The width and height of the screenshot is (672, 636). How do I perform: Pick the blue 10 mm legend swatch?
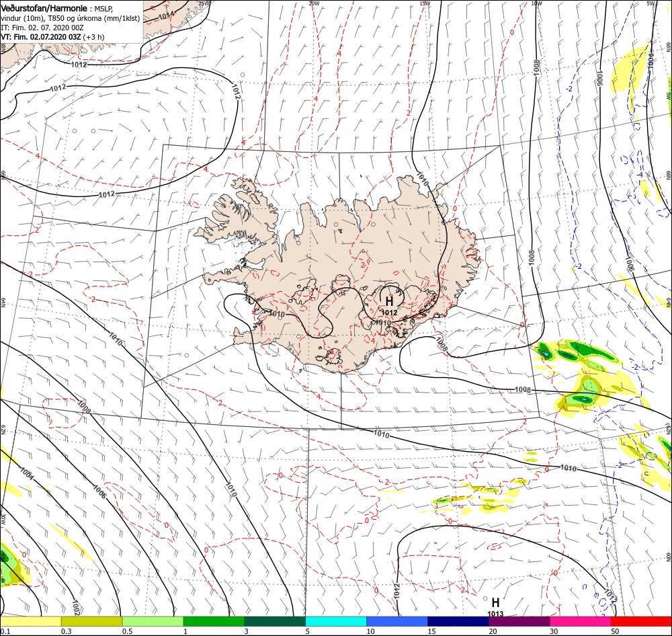coord(397,621)
